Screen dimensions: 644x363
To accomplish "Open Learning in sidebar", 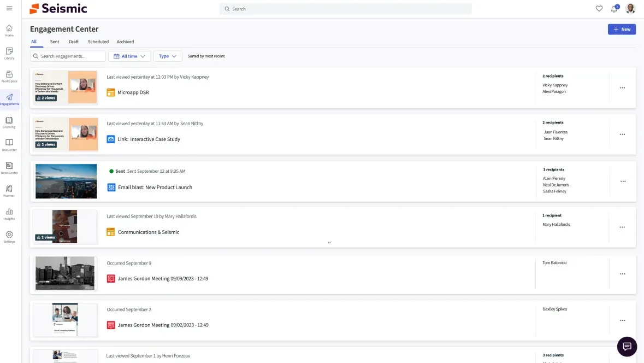I will pos(9,122).
